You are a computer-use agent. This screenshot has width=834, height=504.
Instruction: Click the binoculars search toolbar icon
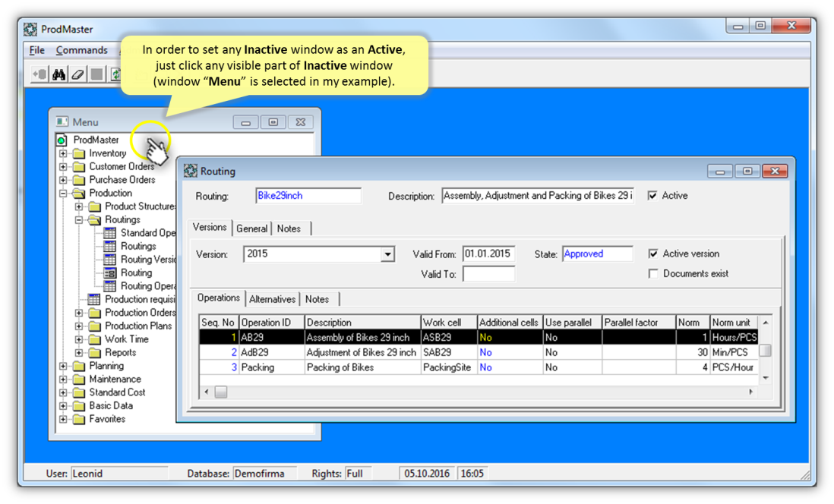[x=58, y=74]
